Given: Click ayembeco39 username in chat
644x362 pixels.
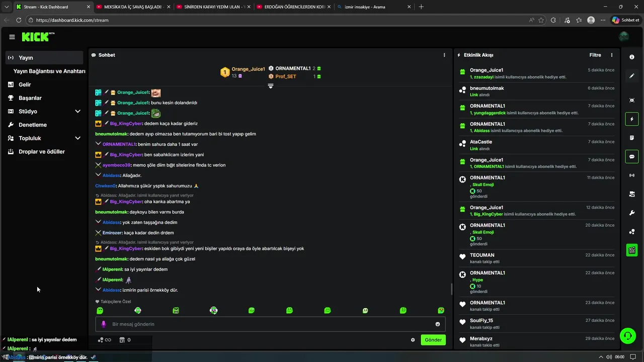Looking at the screenshot, I should coord(117,165).
